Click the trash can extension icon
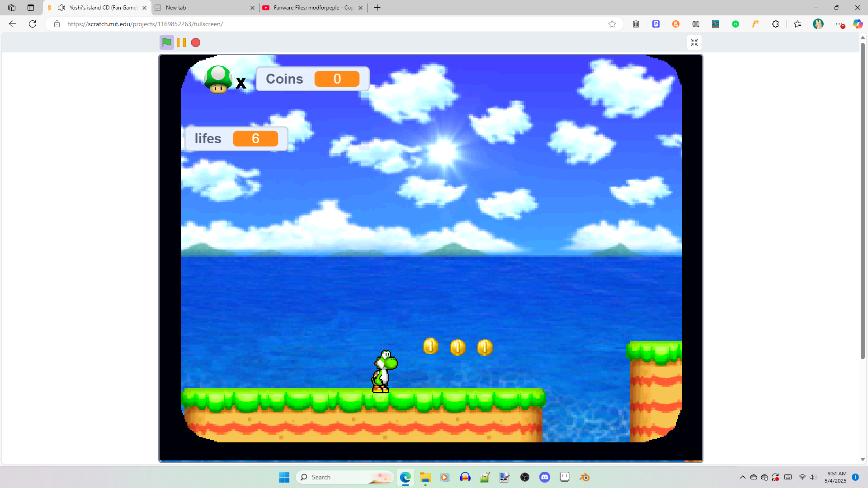Screen dimensions: 868x488 pos(636,24)
